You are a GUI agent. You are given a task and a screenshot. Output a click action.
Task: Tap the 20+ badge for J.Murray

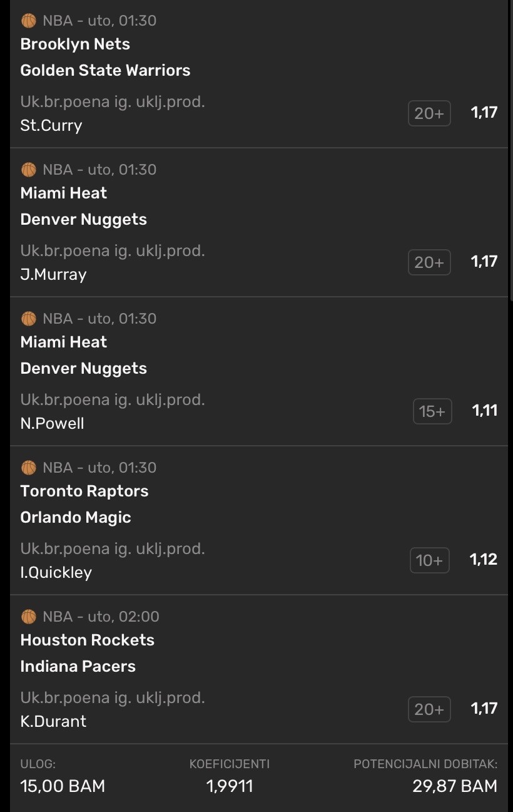click(429, 262)
